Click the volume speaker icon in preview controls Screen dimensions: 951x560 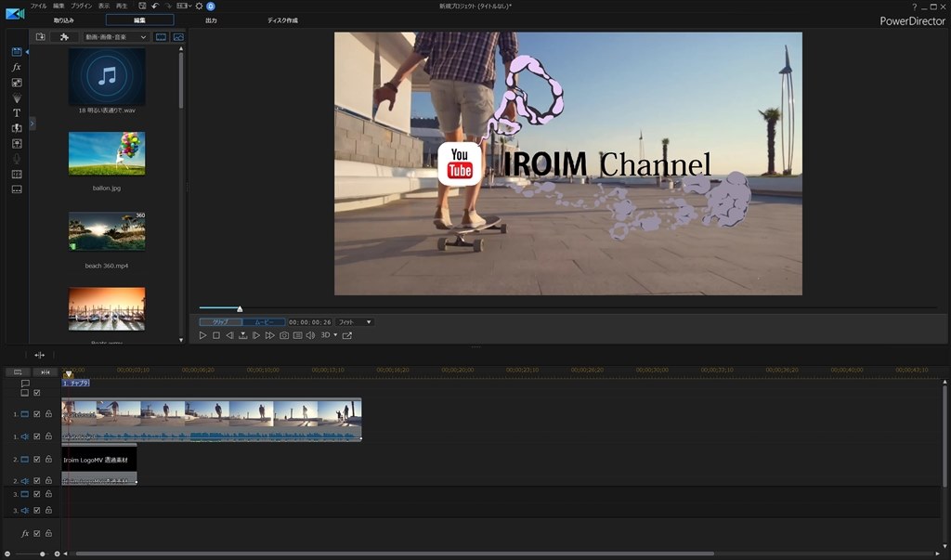coord(310,335)
